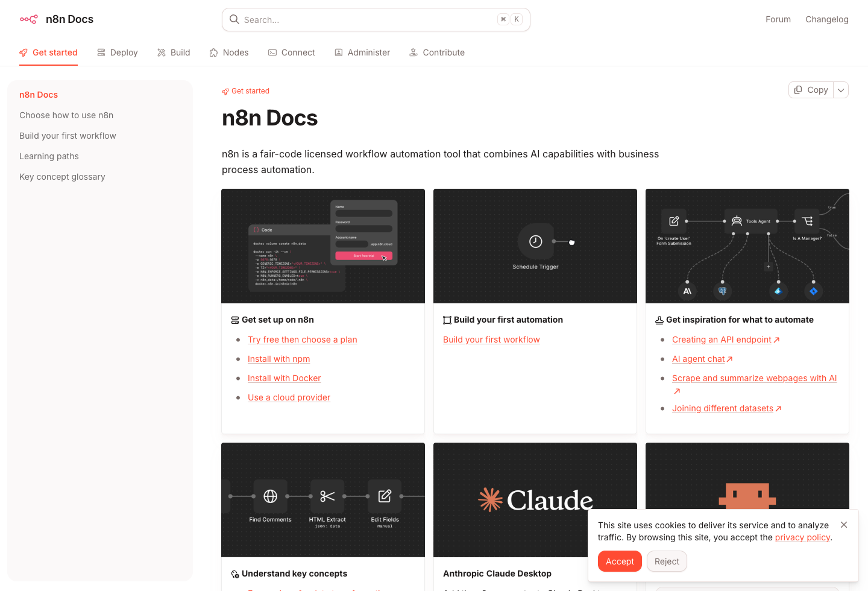
Task: Click the Get set up card thumbnail
Action: [x=323, y=246]
